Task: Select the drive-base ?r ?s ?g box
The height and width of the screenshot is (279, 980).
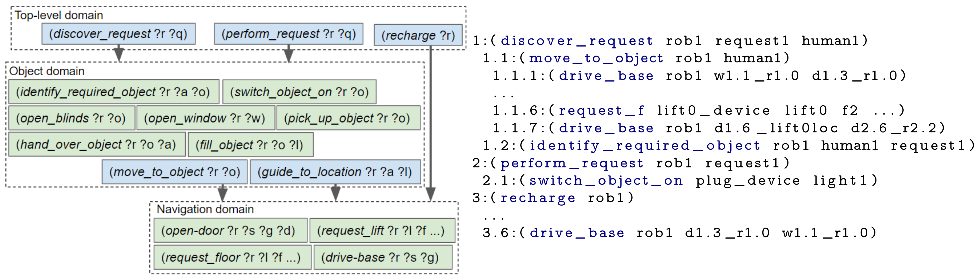Action: 382,257
